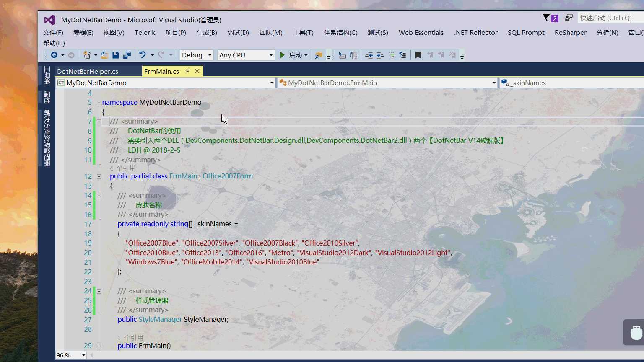644x362 pixels.
Task: Open the Debug configuration dropdown
Action: 197,55
